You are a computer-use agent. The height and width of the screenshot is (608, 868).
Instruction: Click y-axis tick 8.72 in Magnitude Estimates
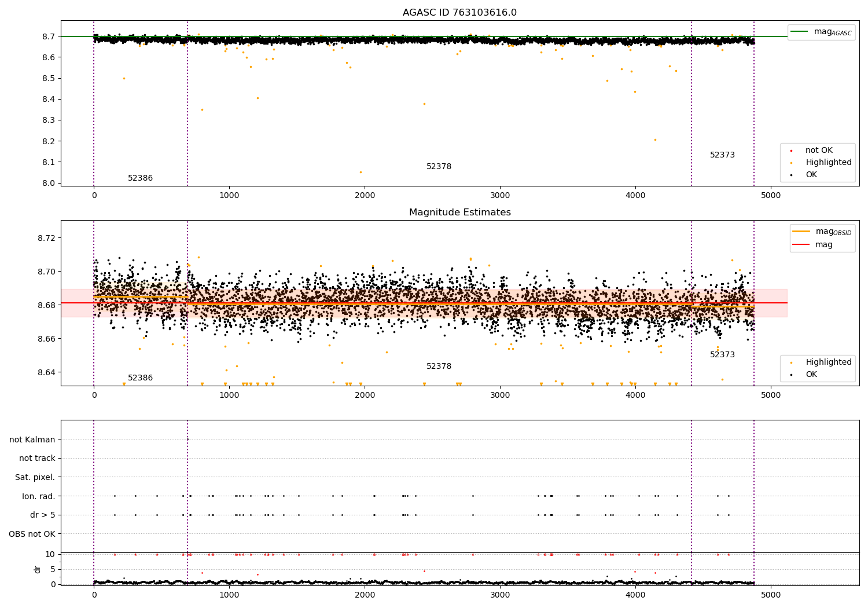(47, 239)
